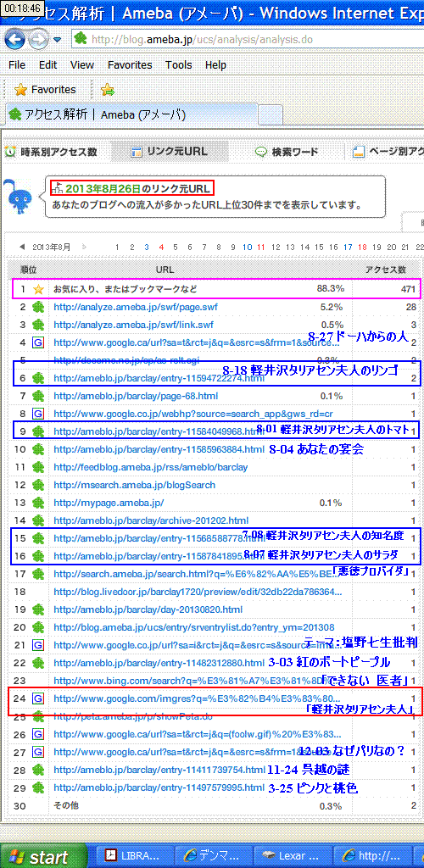Screen dimensions: 424x868
Task: Open the mypage.ameba.jp link
Action: tap(108, 503)
